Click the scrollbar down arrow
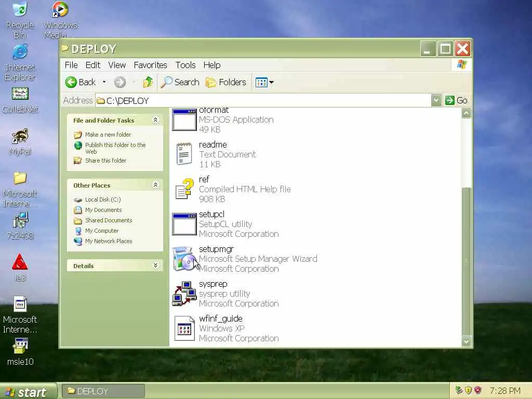The width and height of the screenshot is (532, 399). pos(466,341)
